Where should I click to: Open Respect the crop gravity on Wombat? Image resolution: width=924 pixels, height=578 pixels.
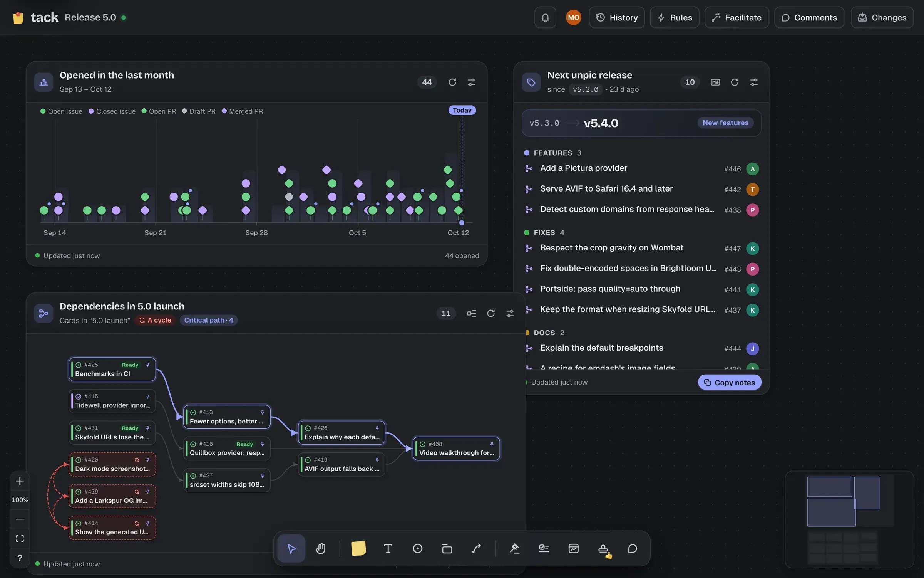(x=642, y=248)
